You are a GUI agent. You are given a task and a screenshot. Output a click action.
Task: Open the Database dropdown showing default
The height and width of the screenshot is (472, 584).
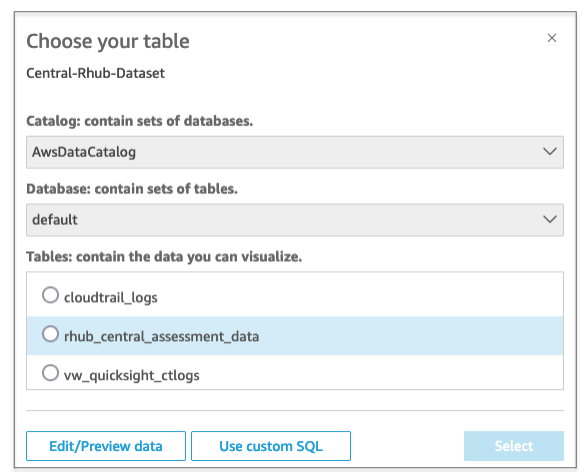(x=295, y=220)
